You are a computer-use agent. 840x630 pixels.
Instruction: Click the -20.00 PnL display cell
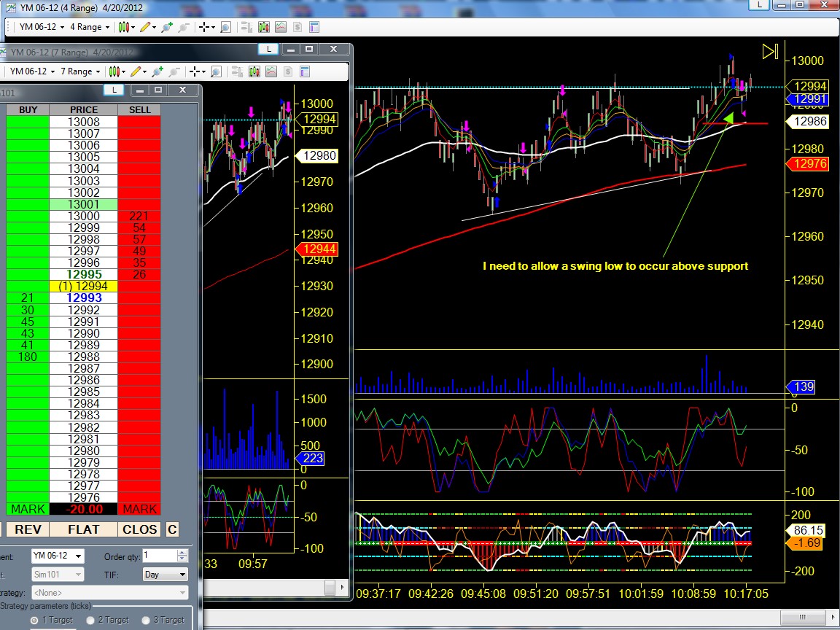pyautogui.click(x=84, y=509)
